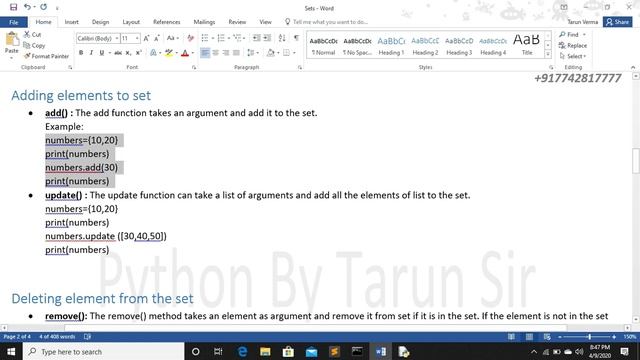Increase paragraph indent

pos(267,38)
